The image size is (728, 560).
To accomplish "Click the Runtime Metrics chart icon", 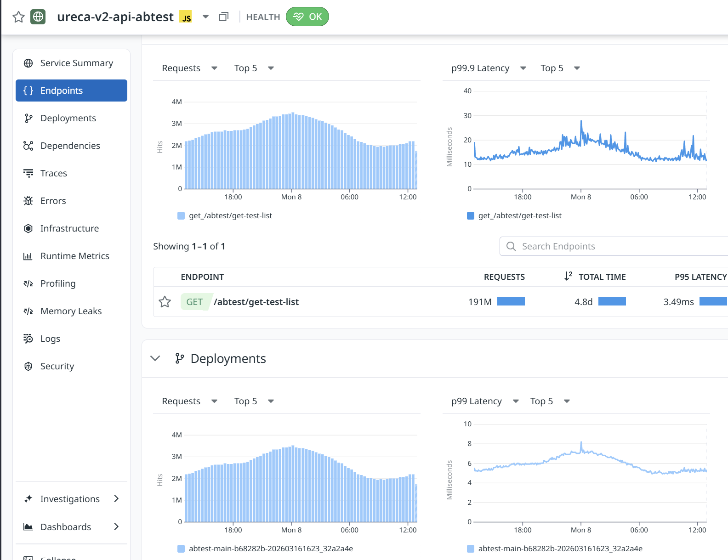I will click(28, 256).
